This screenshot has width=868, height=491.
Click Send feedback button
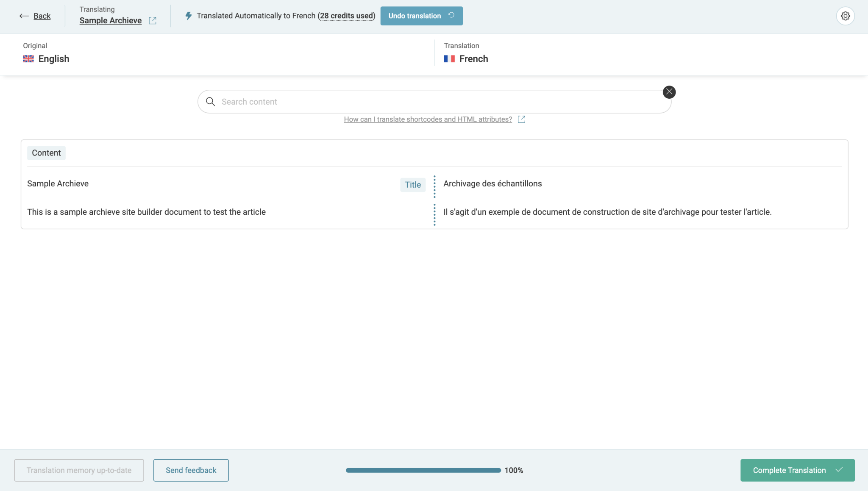(x=191, y=470)
